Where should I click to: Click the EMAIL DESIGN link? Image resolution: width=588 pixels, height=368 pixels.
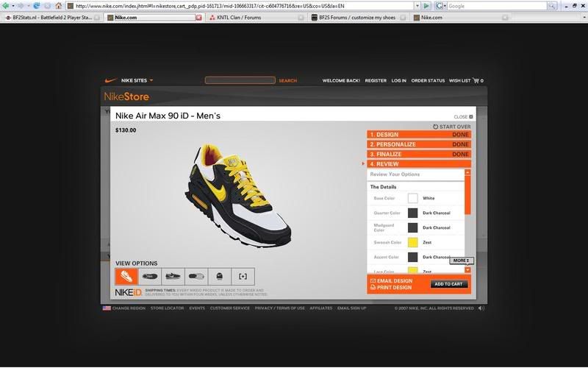point(395,281)
